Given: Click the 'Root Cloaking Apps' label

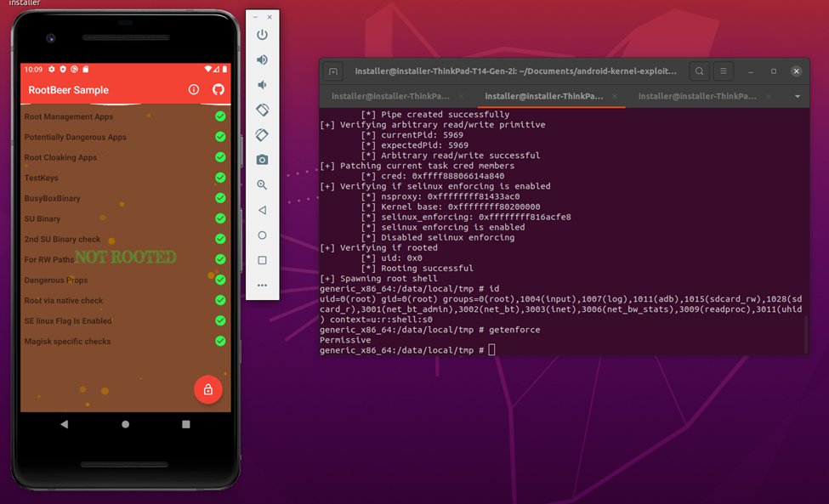Looking at the screenshot, I should [60, 157].
